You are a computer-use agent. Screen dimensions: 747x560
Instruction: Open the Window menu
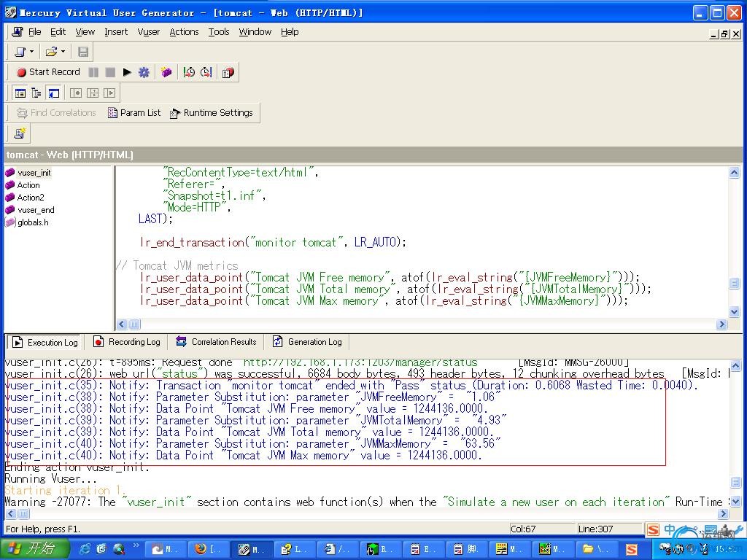(255, 32)
